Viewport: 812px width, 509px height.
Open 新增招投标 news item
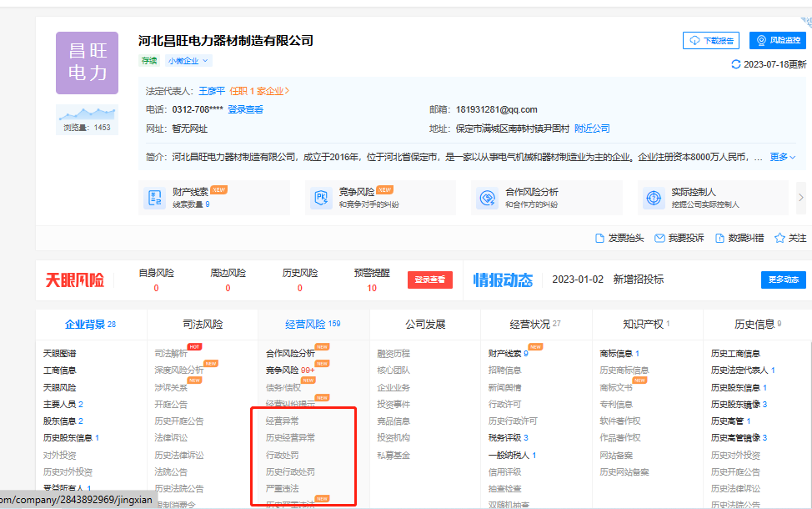(x=639, y=280)
